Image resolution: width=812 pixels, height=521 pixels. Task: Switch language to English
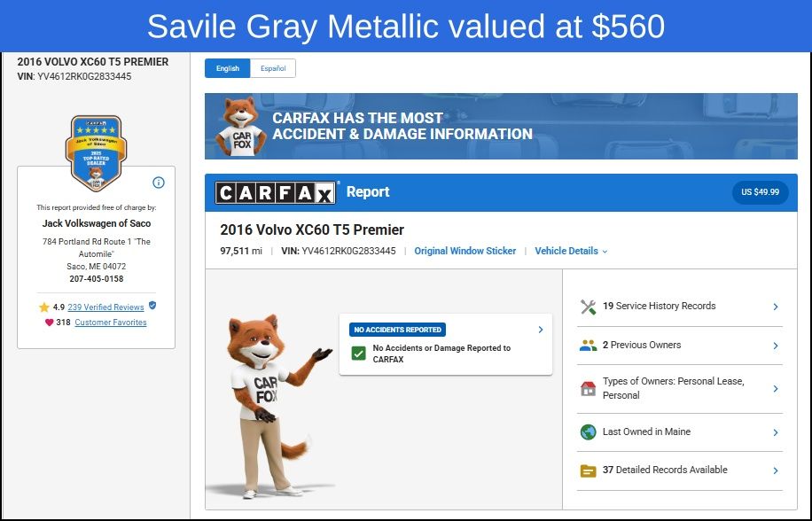[x=227, y=68]
